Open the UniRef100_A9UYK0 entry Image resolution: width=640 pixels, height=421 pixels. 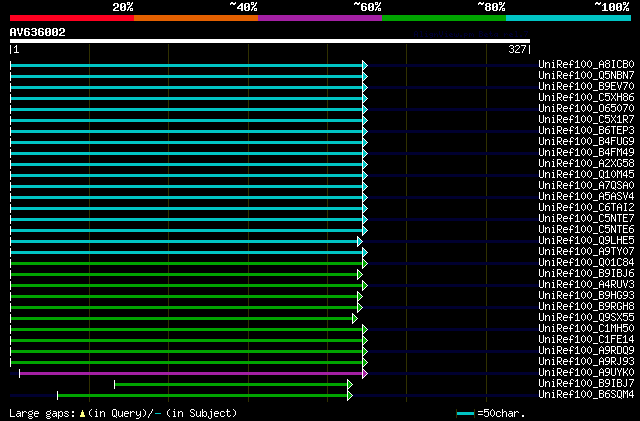pyautogui.click(x=586, y=373)
